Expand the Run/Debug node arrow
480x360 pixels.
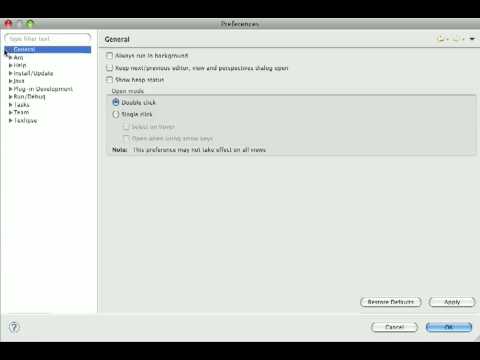pos(11,97)
